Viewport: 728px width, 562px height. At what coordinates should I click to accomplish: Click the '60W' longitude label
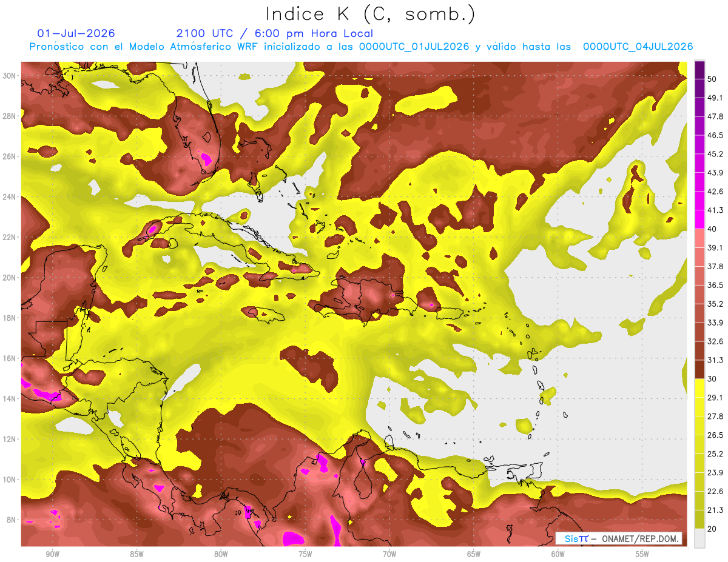tap(558, 554)
